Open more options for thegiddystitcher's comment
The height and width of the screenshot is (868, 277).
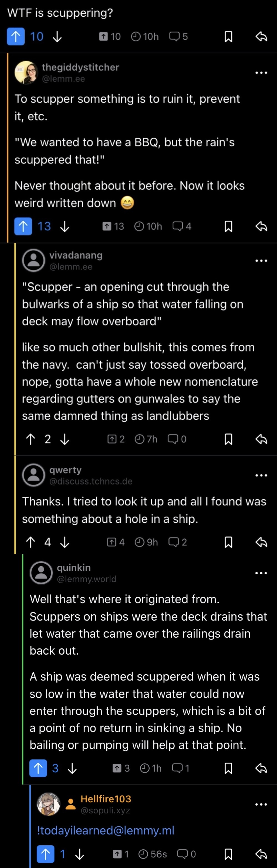261,73
